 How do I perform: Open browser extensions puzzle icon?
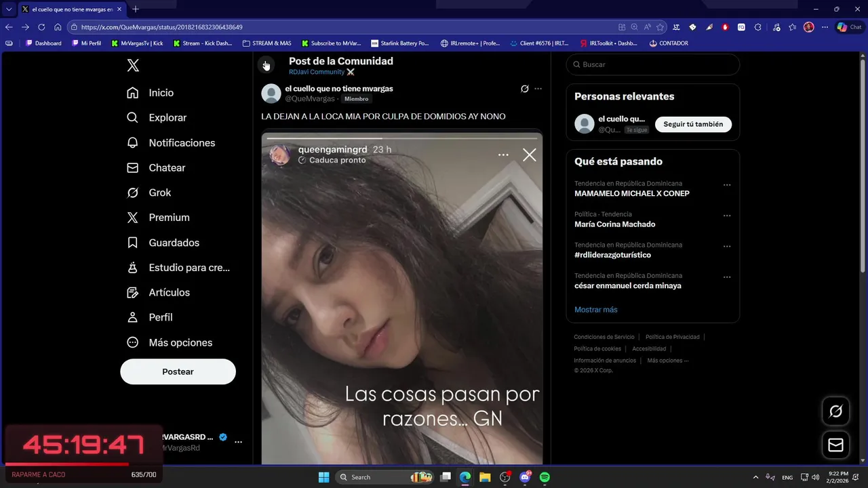coord(757,27)
